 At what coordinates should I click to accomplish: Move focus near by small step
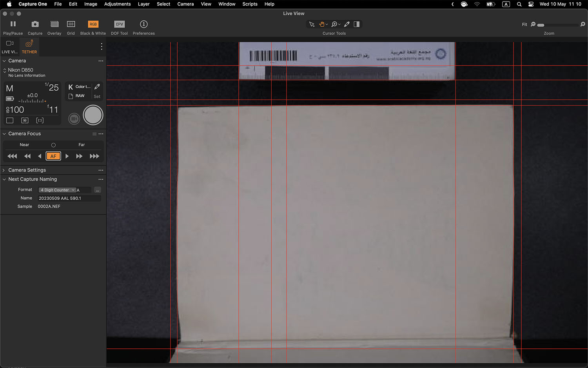(x=40, y=156)
